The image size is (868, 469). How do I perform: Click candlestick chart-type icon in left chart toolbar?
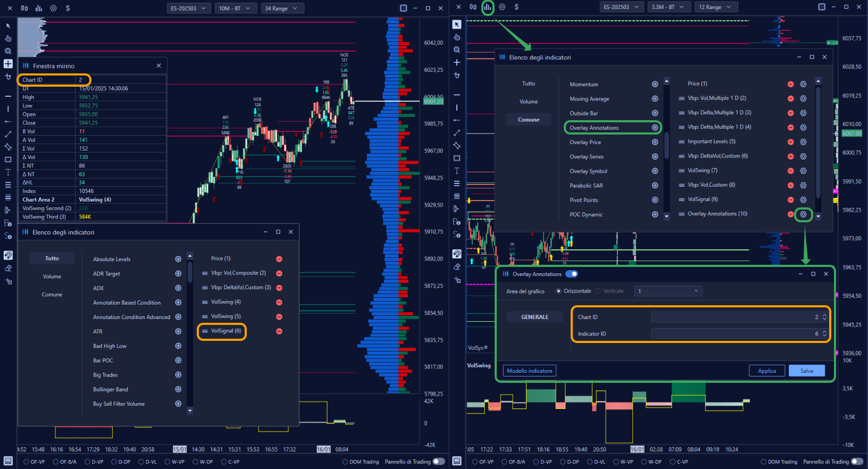(24, 8)
